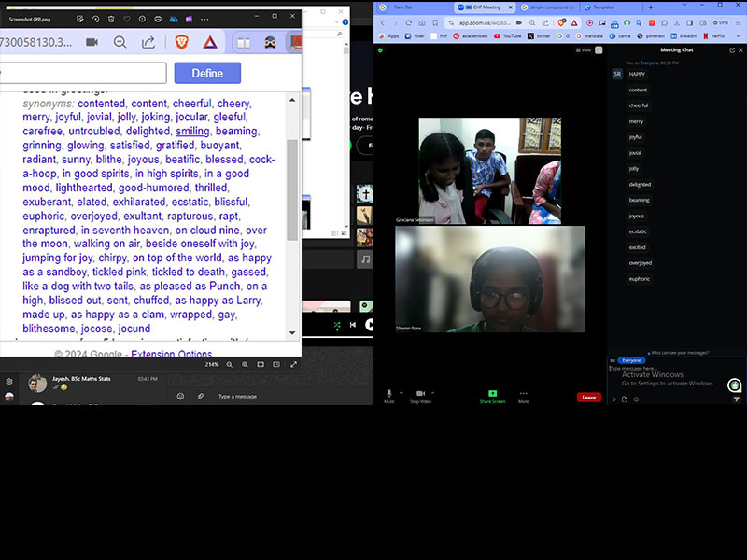Open Clipchamp purple icon in Photos toolbar
The width and height of the screenshot is (747, 560).
click(x=190, y=19)
